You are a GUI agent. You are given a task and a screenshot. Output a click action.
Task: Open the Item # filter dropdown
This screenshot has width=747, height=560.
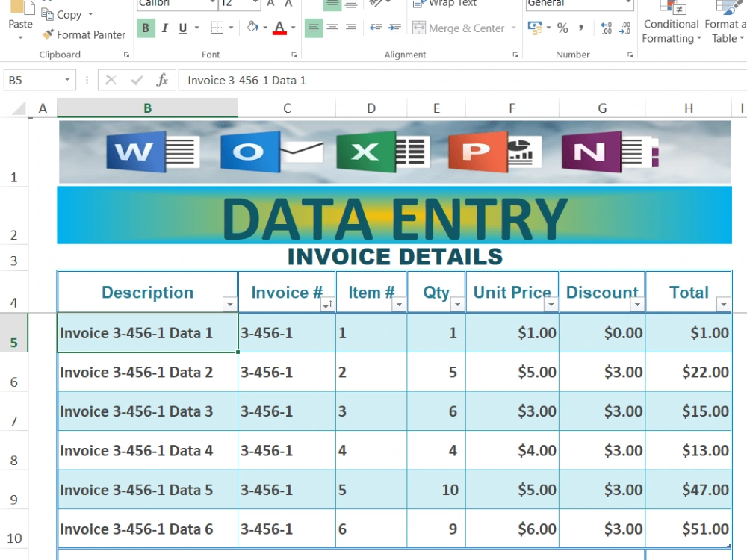point(399,305)
